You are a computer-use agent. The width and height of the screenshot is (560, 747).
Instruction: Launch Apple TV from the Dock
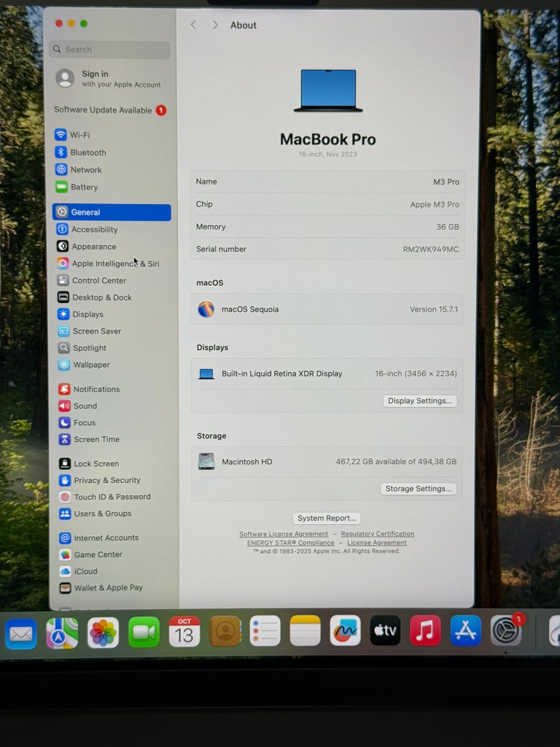[x=386, y=630]
